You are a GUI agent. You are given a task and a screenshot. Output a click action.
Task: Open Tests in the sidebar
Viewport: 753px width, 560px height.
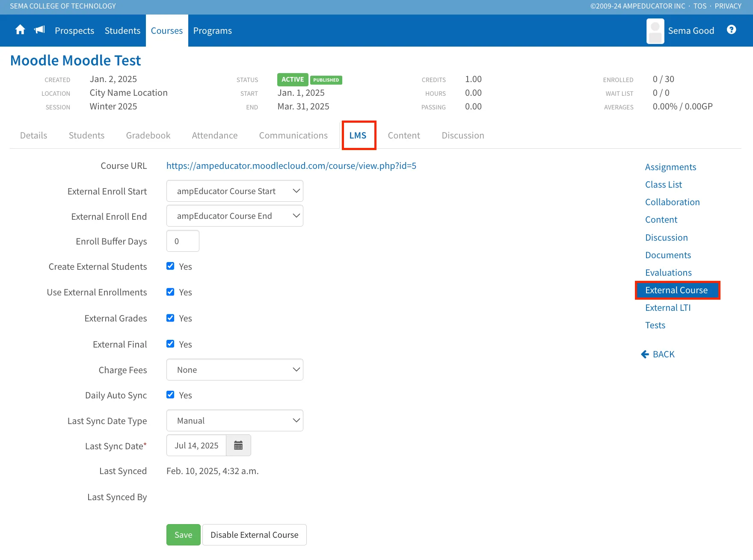point(655,325)
